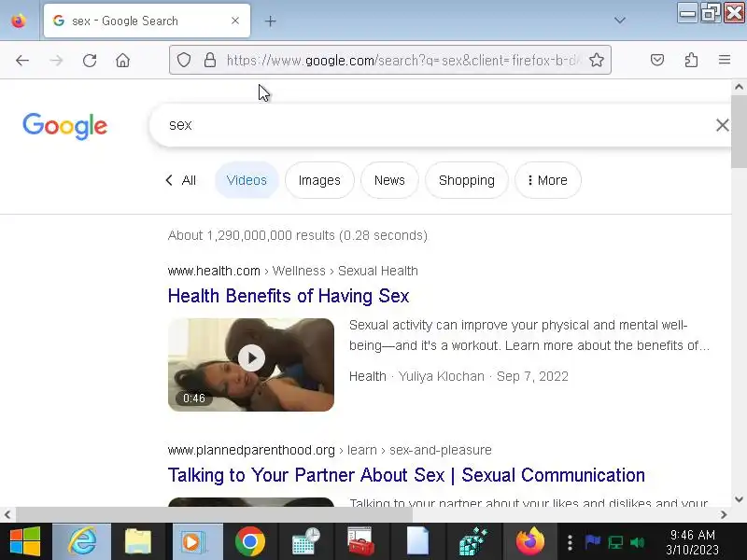Open the blank document taskbar icon

tap(417, 541)
